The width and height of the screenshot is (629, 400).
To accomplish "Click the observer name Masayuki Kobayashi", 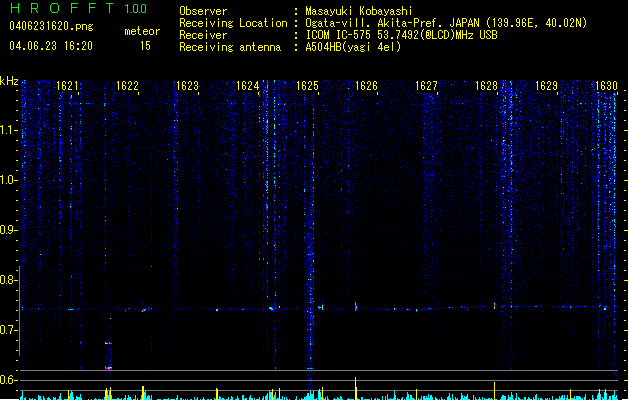I will tap(359, 11).
